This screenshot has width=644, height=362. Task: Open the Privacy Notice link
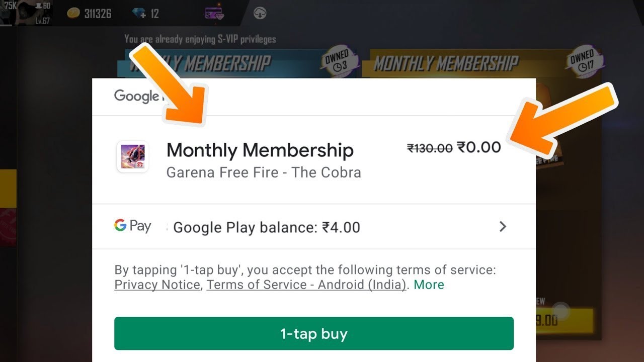tap(157, 285)
